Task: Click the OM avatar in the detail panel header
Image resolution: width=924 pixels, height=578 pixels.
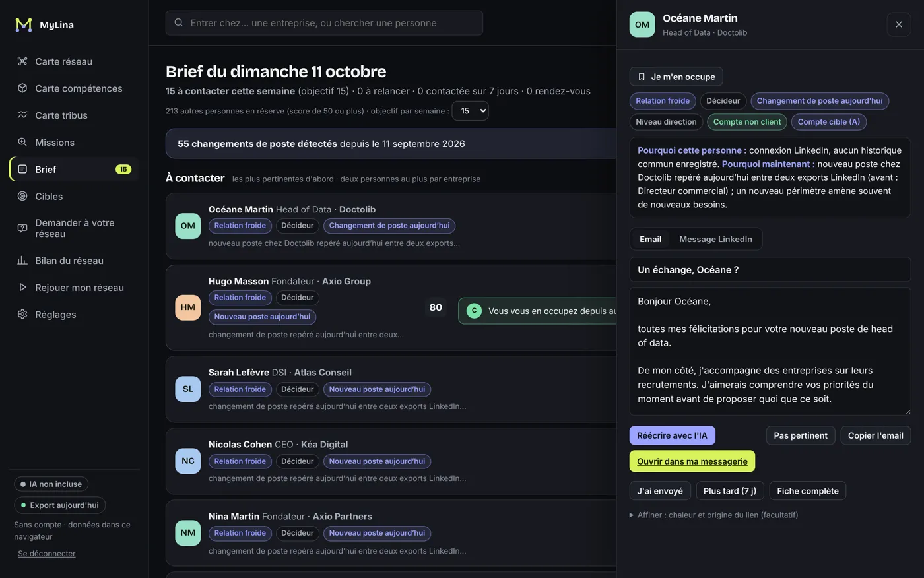Action: [642, 24]
